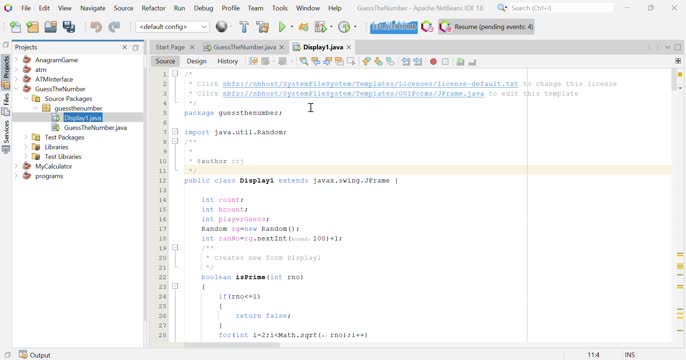Click the Find Next Occurrence icon
Viewport: 686px width, 360px height.
point(327,62)
